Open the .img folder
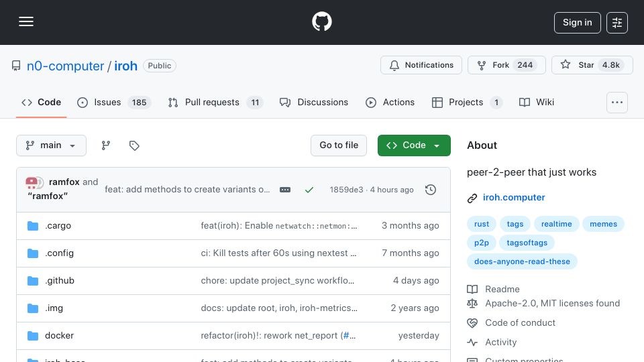644x362 pixels. (54, 308)
